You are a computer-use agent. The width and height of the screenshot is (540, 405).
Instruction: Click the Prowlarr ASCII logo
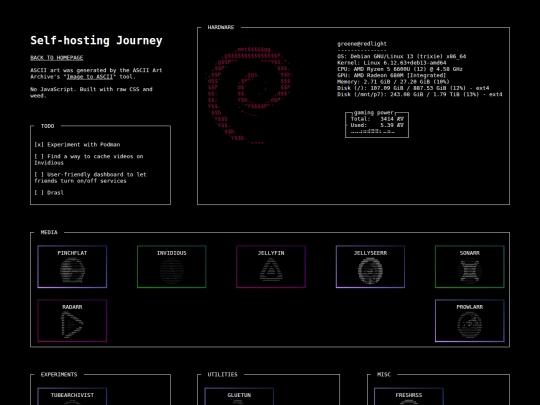[x=469, y=325]
